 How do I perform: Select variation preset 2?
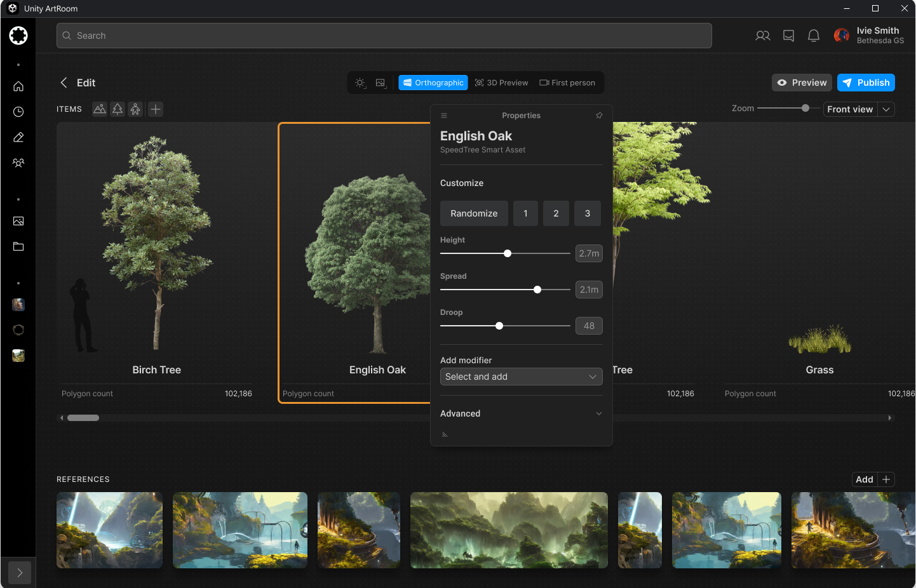coord(556,213)
